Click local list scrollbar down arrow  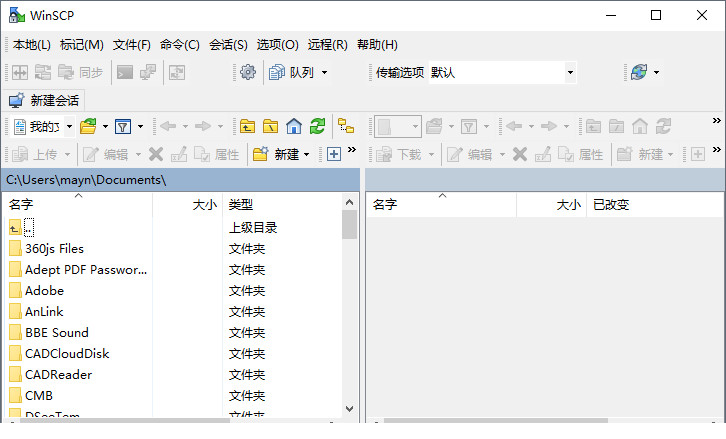350,408
